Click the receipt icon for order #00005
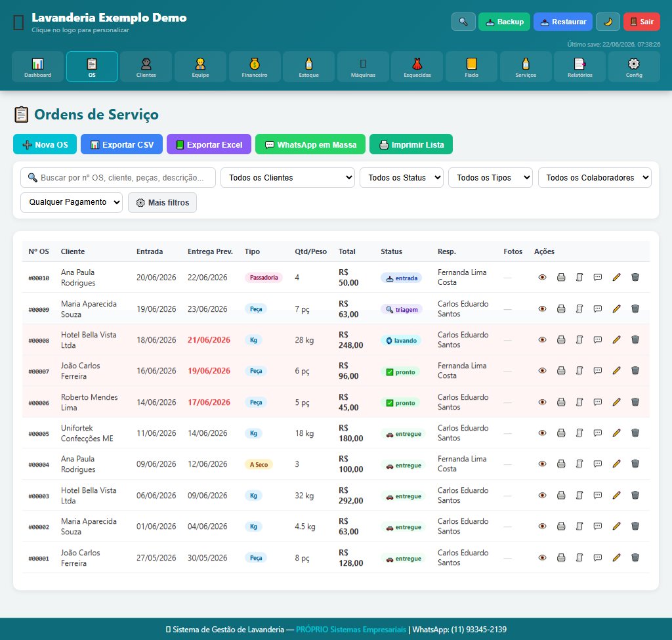 point(579,433)
